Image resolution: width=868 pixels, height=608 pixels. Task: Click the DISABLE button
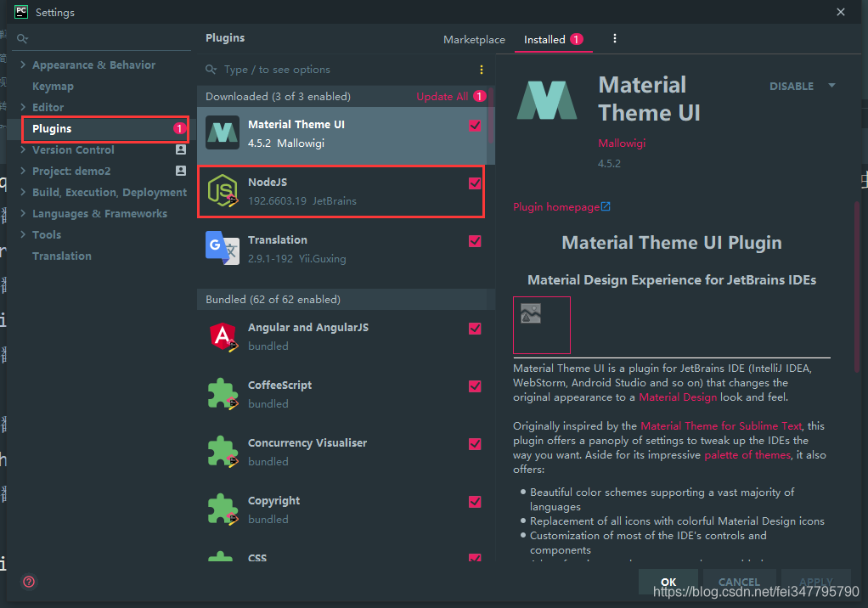click(x=791, y=87)
